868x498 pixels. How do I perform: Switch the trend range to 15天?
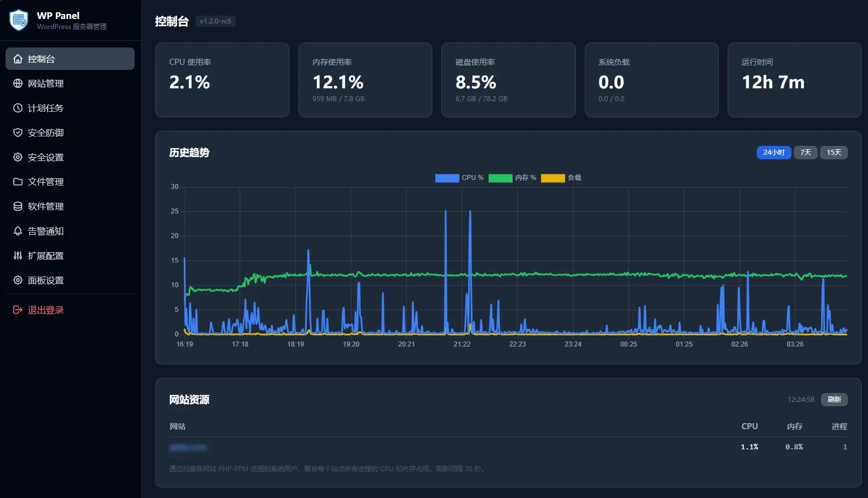pyautogui.click(x=834, y=153)
